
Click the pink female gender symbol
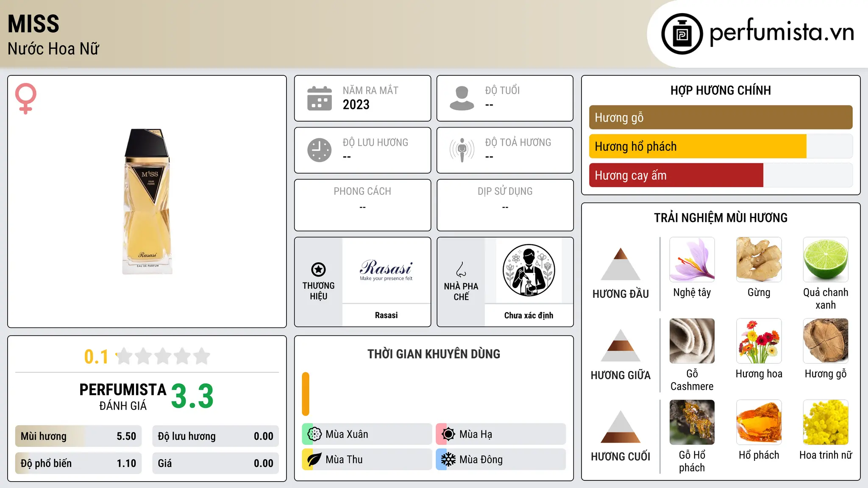[x=26, y=99]
